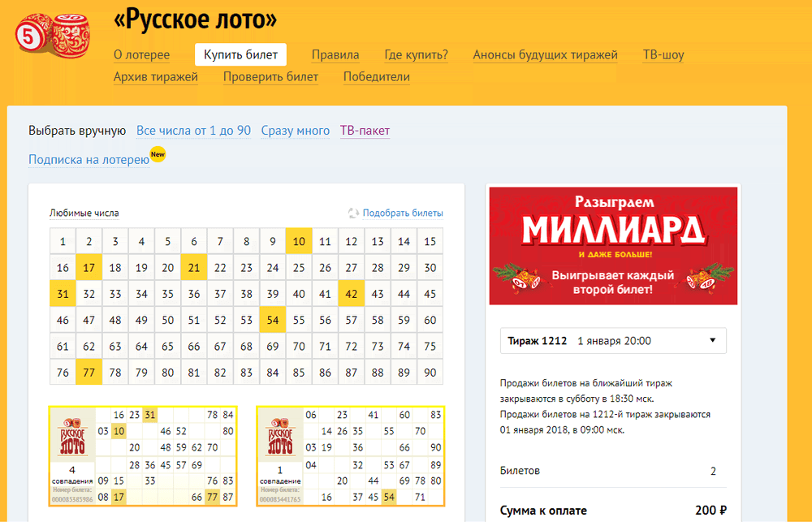Click ticket number 000085385986
This screenshot has height=526, width=812.
(72, 499)
